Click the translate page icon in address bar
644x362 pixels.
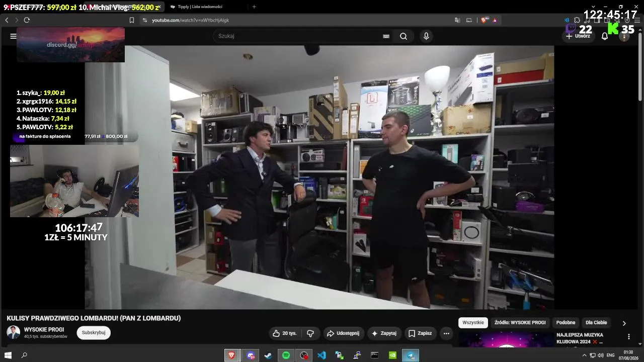[457, 20]
